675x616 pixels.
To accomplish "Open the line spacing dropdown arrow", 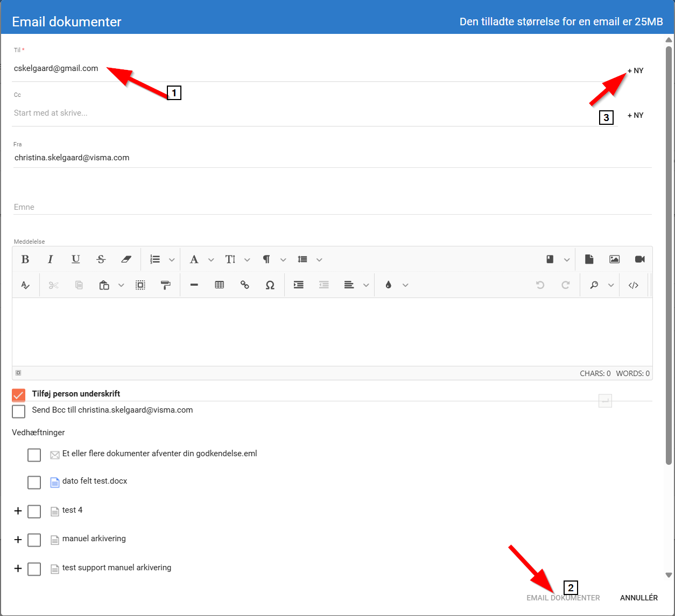I will point(319,260).
